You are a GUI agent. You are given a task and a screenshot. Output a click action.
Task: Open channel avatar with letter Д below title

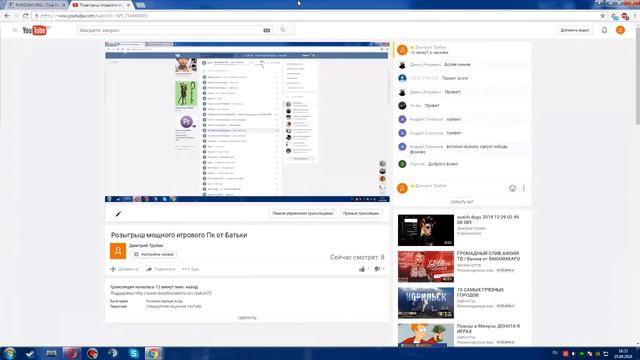pos(118,251)
